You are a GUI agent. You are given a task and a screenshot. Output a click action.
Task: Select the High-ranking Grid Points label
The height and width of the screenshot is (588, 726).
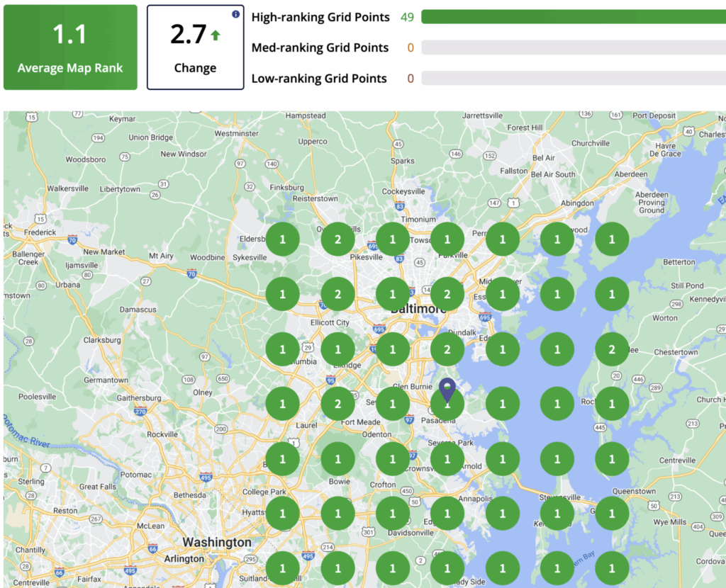320,17
